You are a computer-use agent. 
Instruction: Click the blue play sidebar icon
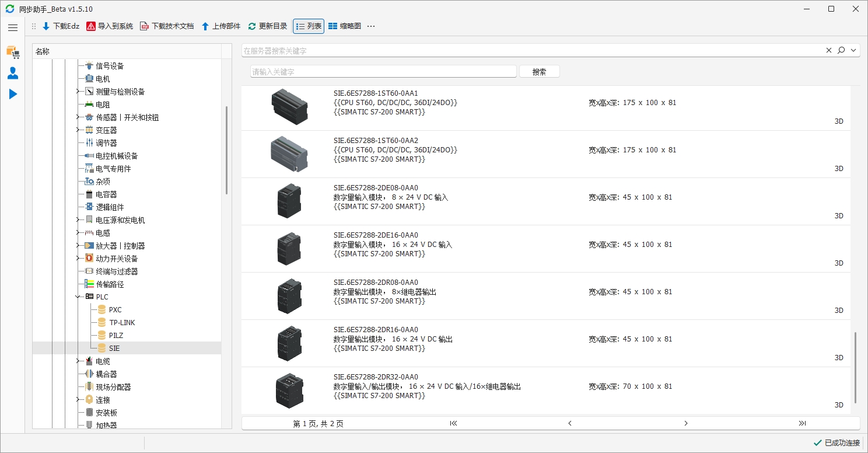13,94
